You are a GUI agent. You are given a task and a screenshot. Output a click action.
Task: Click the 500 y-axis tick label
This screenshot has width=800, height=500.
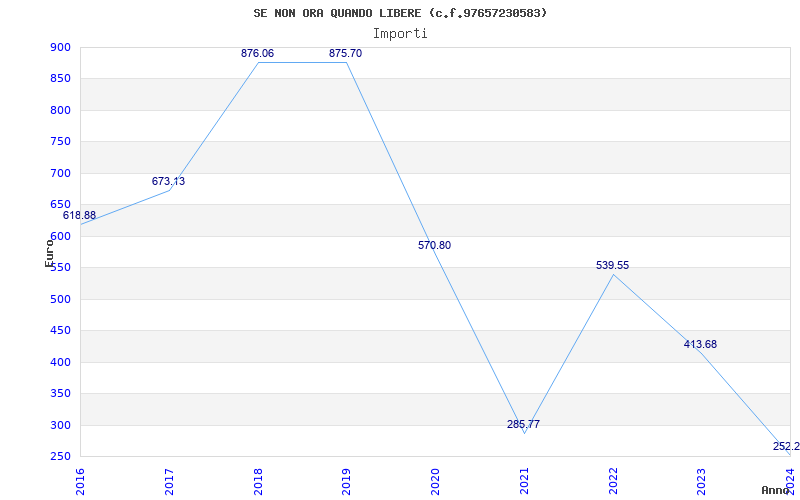pos(60,299)
